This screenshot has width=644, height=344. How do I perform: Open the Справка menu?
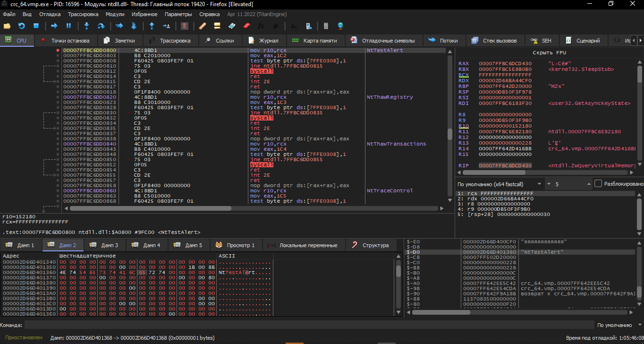210,14
